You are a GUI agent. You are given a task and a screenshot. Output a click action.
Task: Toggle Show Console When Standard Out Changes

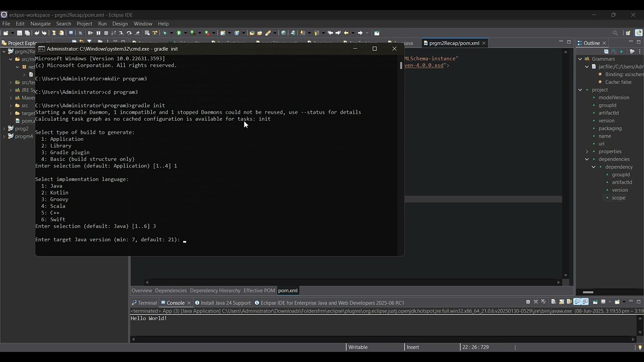[x=577, y=302]
